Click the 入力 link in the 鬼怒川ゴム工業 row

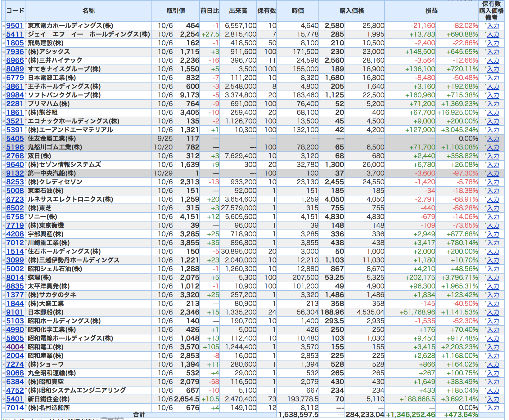(493, 147)
